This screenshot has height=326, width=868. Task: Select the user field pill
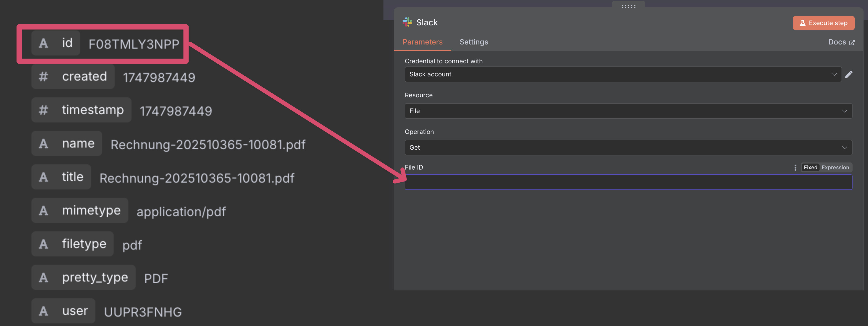pyautogui.click(x=63, y=311)
